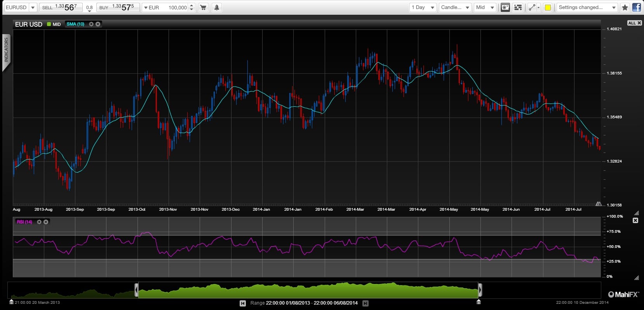This screenshot has height=310, width=644.
Task: Click the favorites star icon
Action: [625, 7]
